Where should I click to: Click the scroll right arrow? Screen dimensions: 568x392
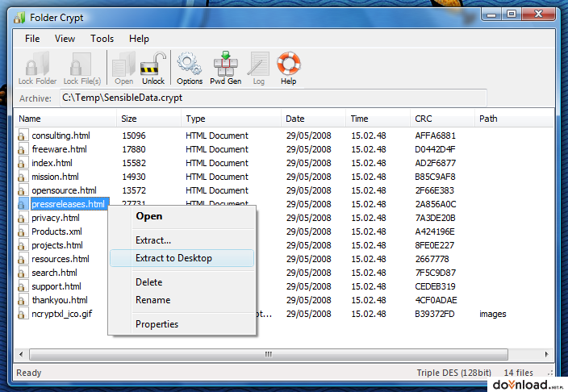547,354
